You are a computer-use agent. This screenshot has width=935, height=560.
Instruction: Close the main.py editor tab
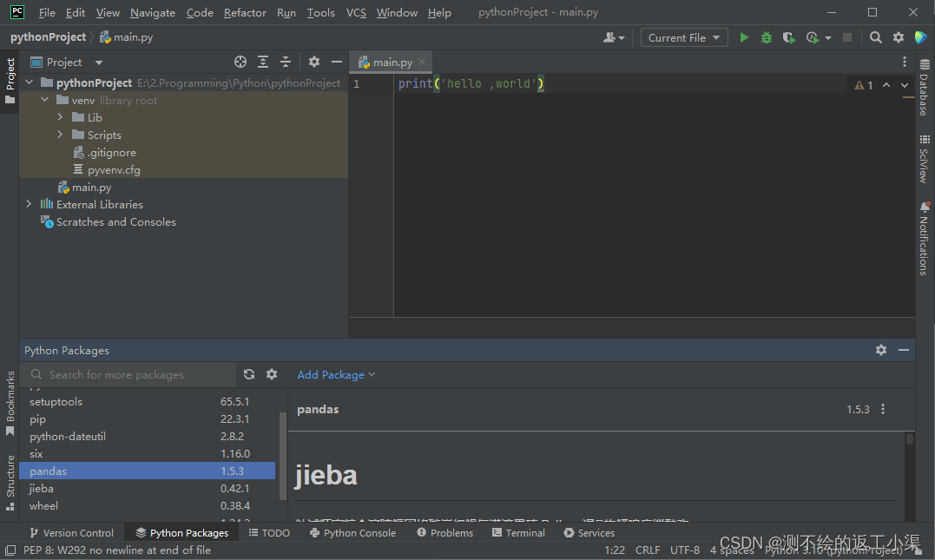click(x=422, y=62)
